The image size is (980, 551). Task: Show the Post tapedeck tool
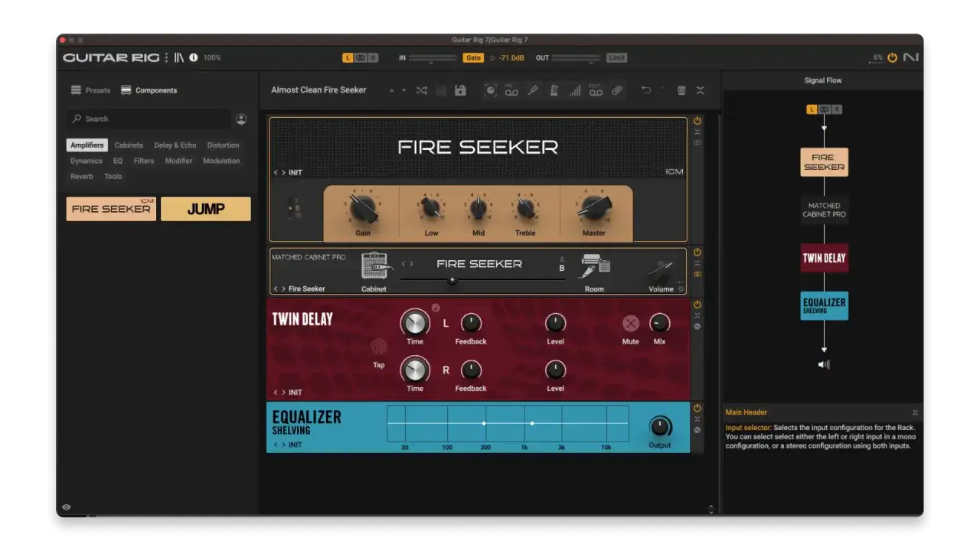595,90
